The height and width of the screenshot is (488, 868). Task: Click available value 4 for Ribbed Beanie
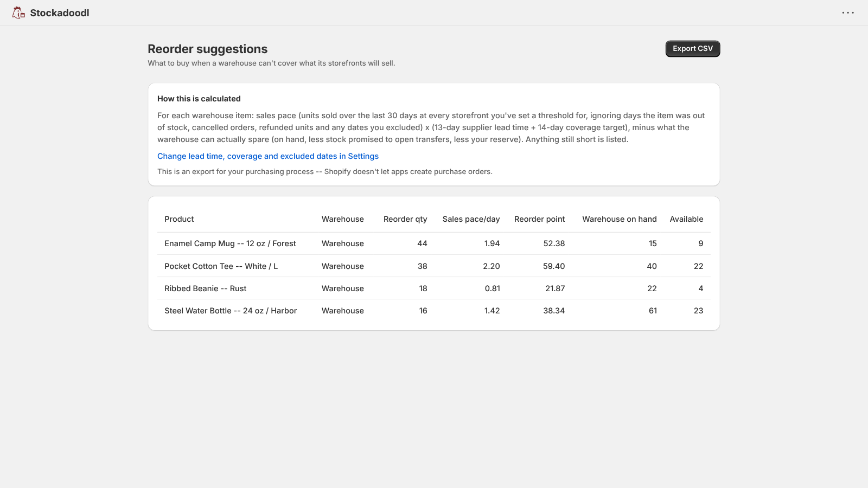tap(701, 288)
